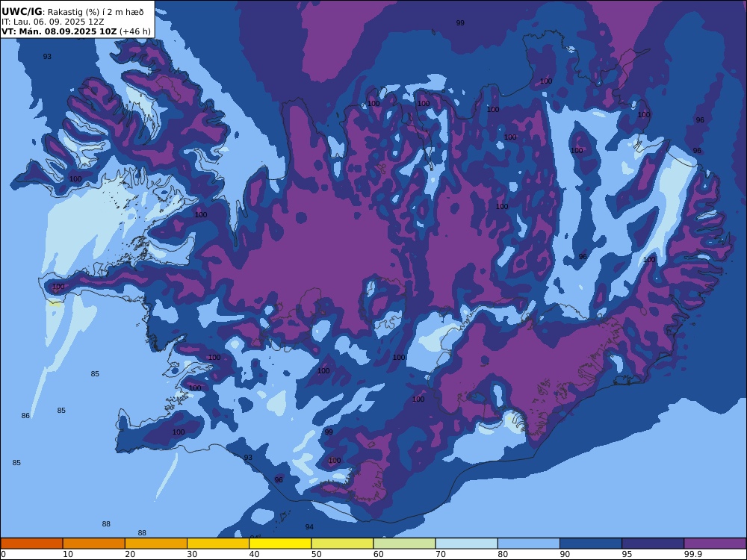Image resolution: width=747 pixels, height=560 pixels.
Task: Click the '30' legend tick label
Action: 192,554
